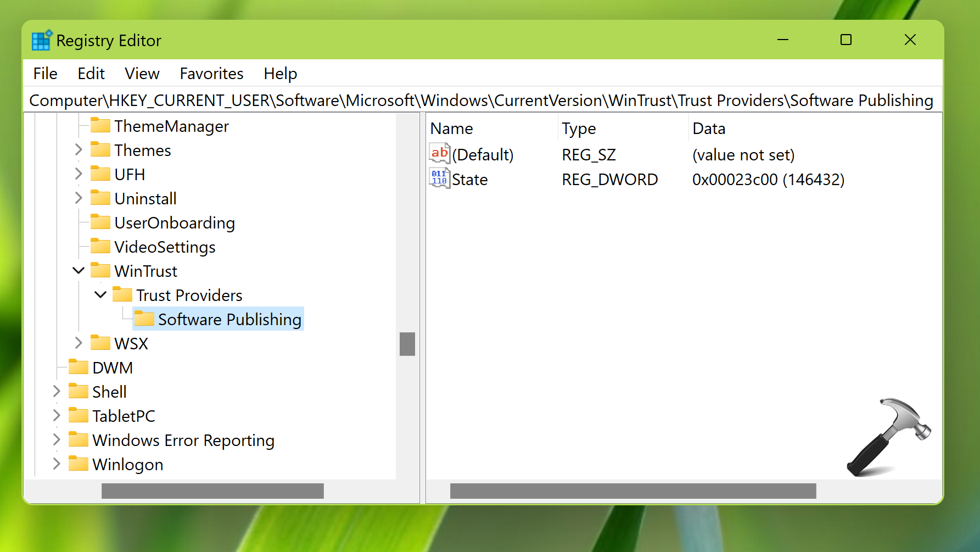This screenshot has height=552, width=980.
Task: Expand the Windows Error Reporting key
Action: pos(57,440)
